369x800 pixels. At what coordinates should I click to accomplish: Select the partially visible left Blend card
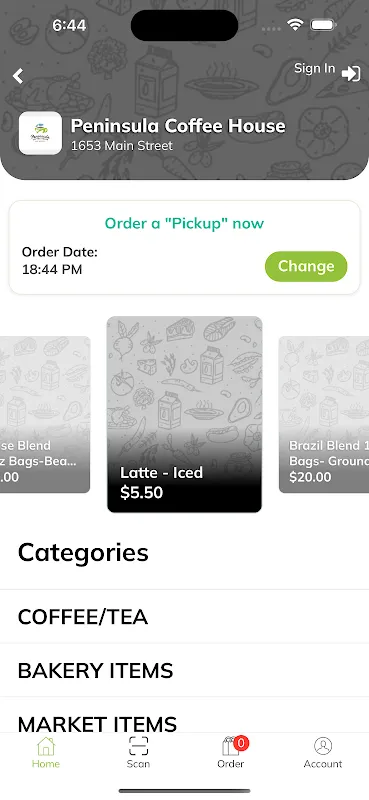(45, 414)
